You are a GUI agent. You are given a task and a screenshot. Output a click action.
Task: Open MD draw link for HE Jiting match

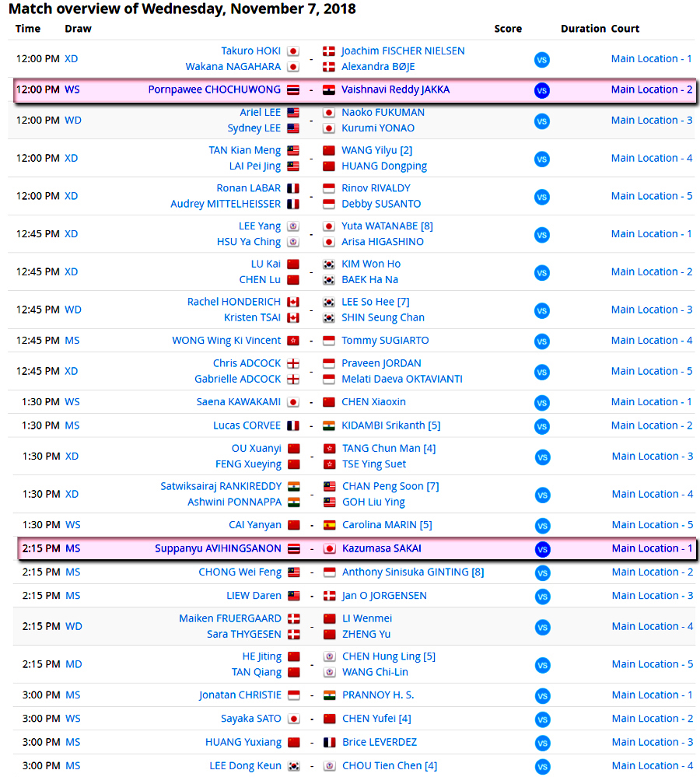coord(72,664)
